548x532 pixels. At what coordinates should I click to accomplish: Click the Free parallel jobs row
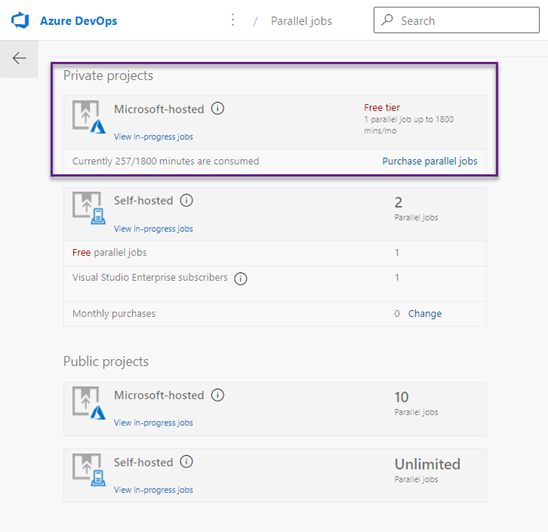coord(275,253)
